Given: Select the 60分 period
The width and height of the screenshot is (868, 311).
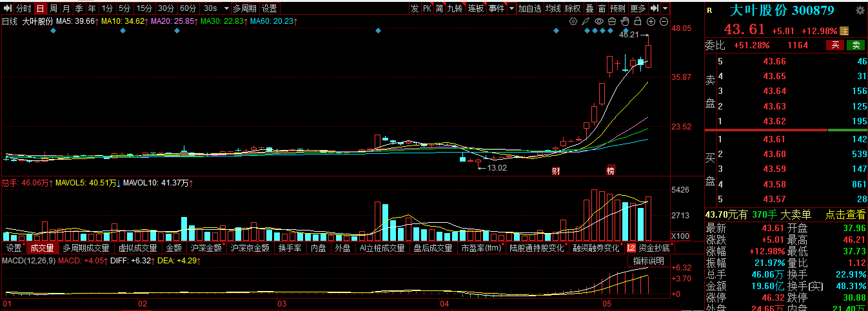Looking at the screenshot, I should tap(188, 8).
